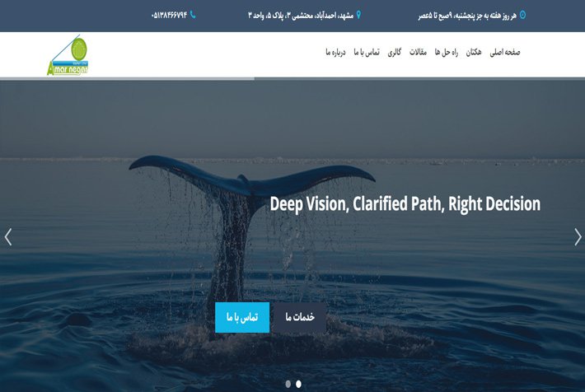The image size is (585, 392).
Task: Click the blue تماس با ما button
Action: click(x=242, y=317)
